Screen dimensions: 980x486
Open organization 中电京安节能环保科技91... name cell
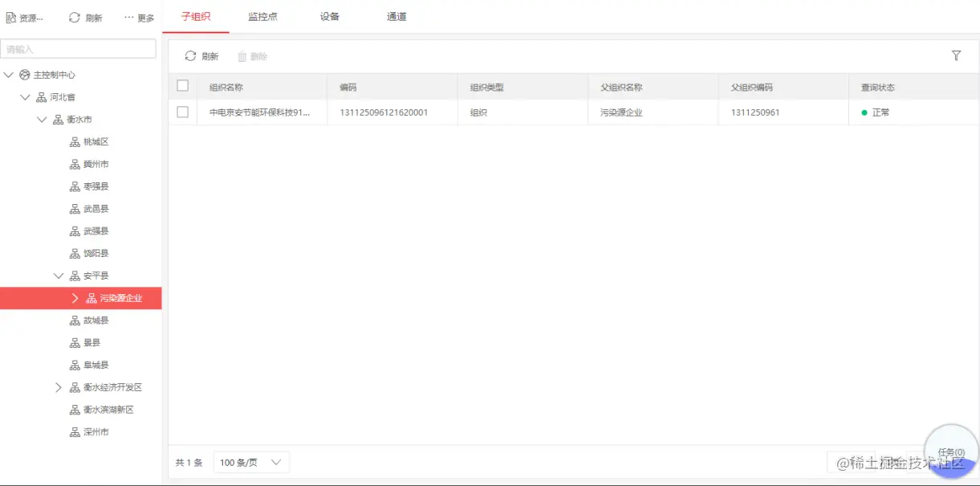(259, 112)
